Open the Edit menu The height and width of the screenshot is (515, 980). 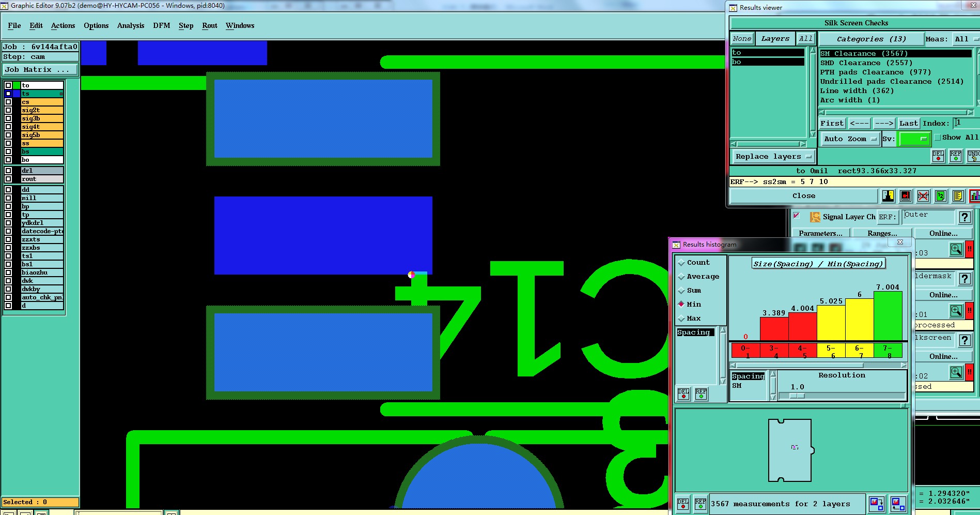(36, 25)
